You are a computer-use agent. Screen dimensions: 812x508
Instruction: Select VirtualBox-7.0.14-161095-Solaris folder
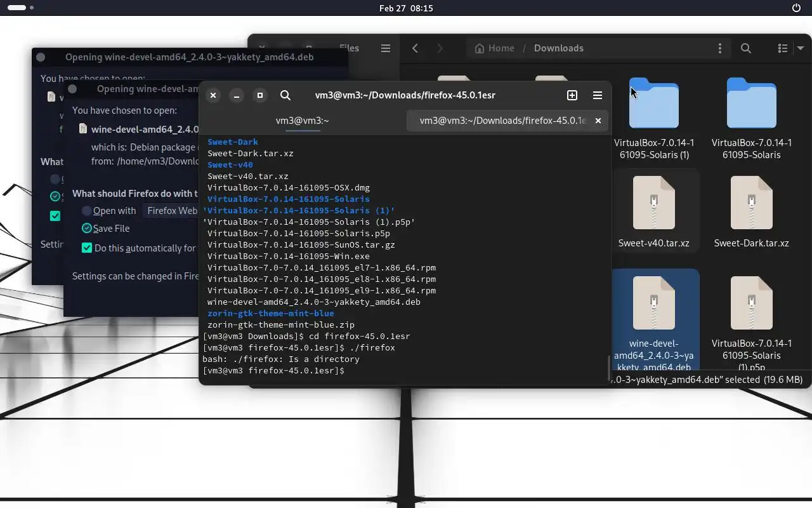pos(752,119)
